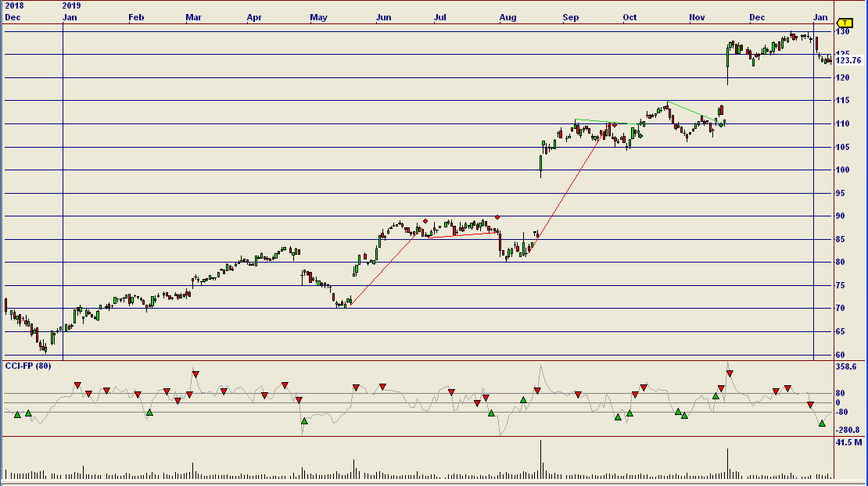Click the 100 price axis label
This screenshot has height=486, width=868.
point(842,170)
